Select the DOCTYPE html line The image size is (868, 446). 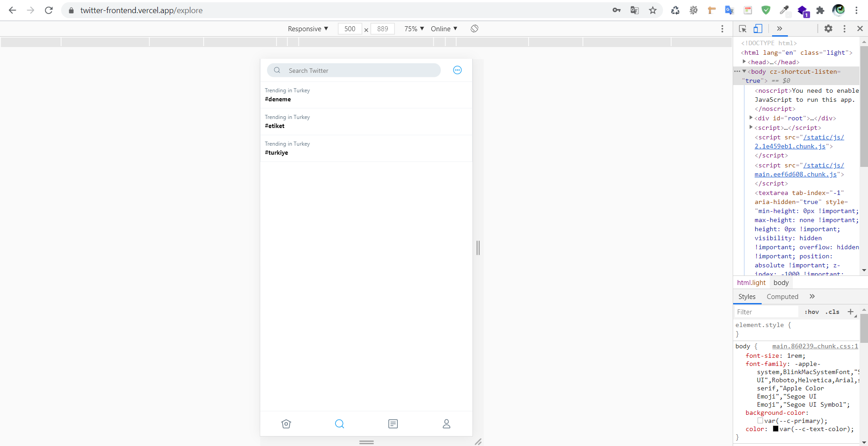point(769,43)
